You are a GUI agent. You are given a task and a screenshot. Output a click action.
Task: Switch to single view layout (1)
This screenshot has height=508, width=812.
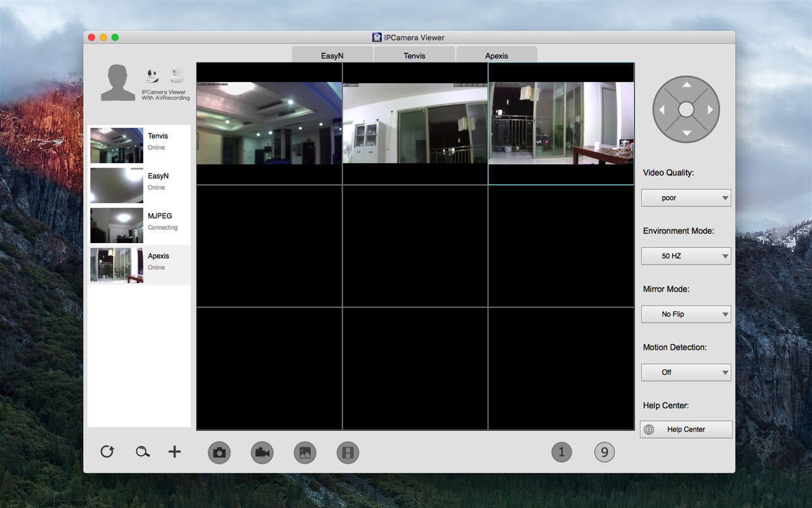[x=561, y=452]
